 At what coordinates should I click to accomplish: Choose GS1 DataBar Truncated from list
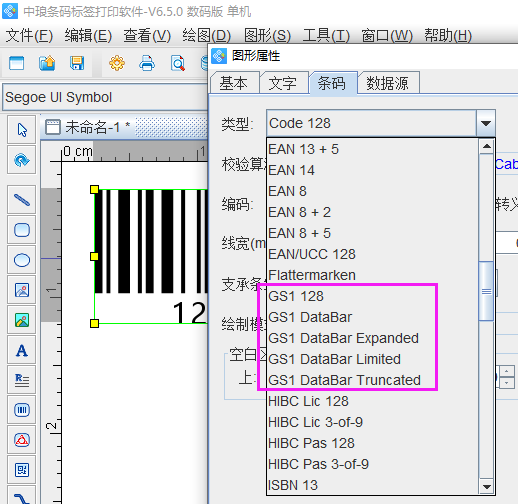(373, 380)
